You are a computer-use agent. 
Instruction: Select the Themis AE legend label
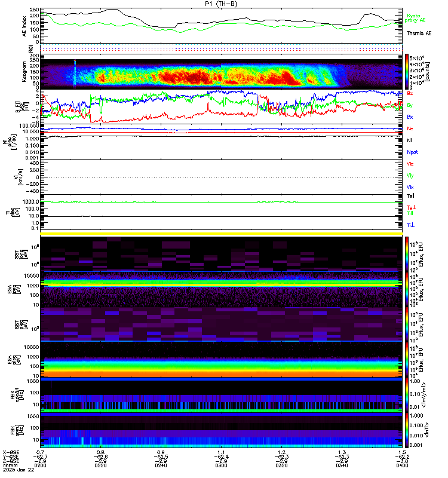pos(419,33)
